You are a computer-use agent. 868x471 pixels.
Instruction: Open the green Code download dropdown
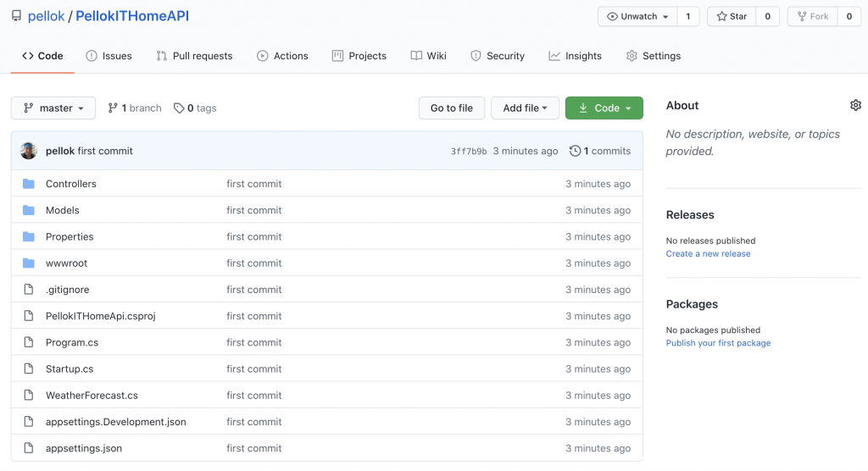pos(604,108)
